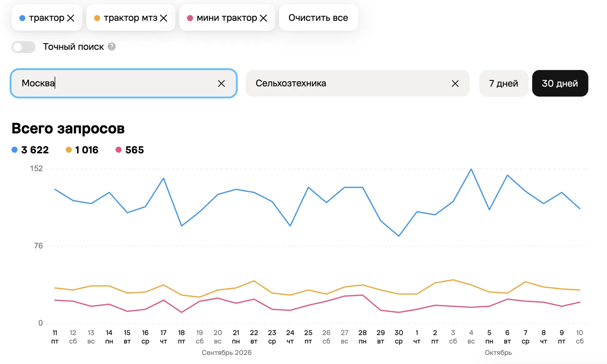Remove the трактор мтз query tag
Screen dimensions: 607x364
click(x=164, y=18)
